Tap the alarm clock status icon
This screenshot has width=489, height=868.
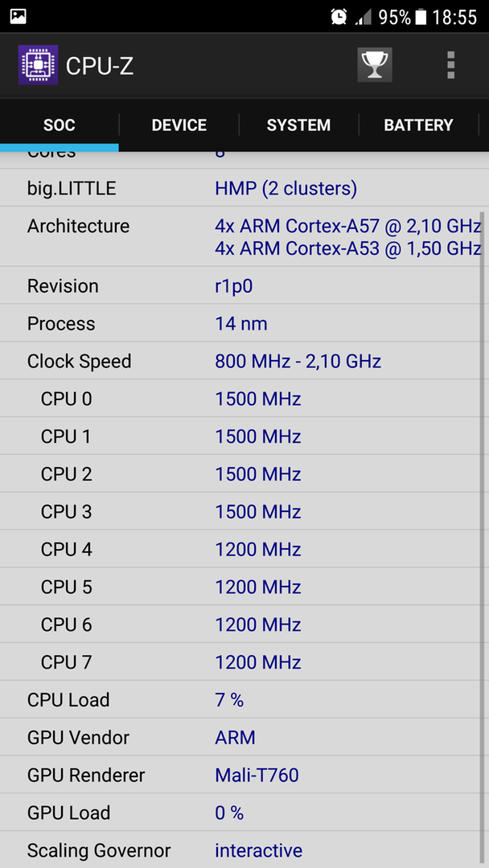click(339, 17)
